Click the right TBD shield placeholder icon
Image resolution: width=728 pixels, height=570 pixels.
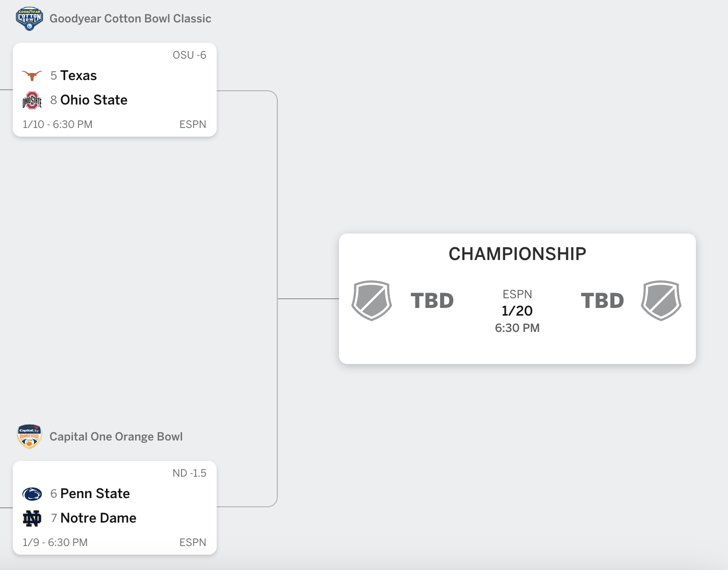click(661, 300)
